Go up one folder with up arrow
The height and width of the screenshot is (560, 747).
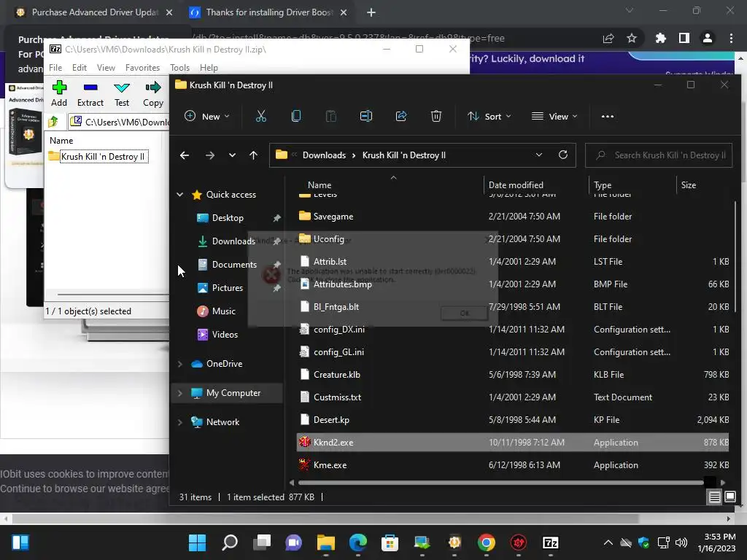[x=253, y=155]
